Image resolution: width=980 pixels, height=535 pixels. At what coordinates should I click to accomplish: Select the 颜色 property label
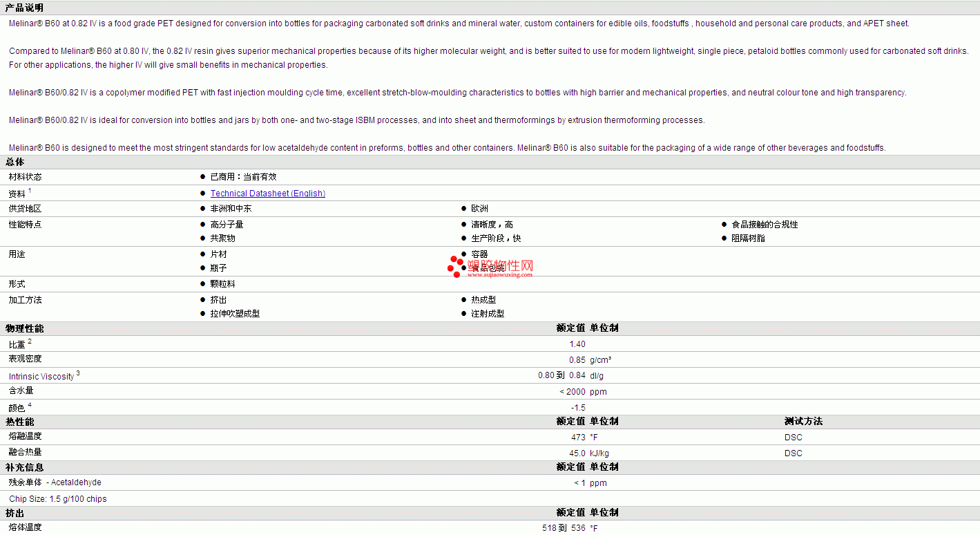coord(17,408)
